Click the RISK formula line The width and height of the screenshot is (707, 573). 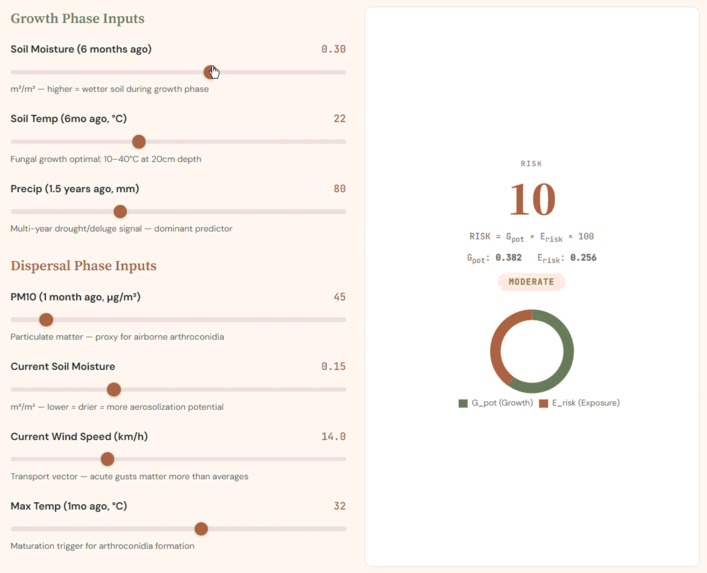click(532, 237)
